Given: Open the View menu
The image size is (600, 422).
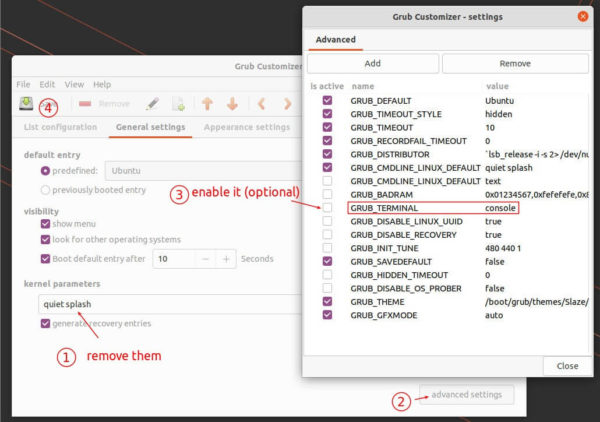Looking at the screenshot, I should coord(74,84).
